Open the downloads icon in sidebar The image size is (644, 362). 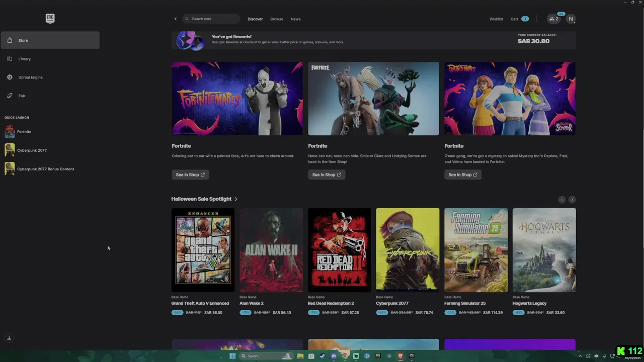(x=9, y=338)
